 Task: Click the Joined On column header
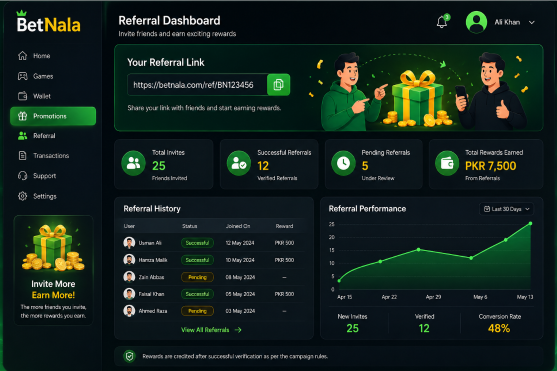pos(238,226)
